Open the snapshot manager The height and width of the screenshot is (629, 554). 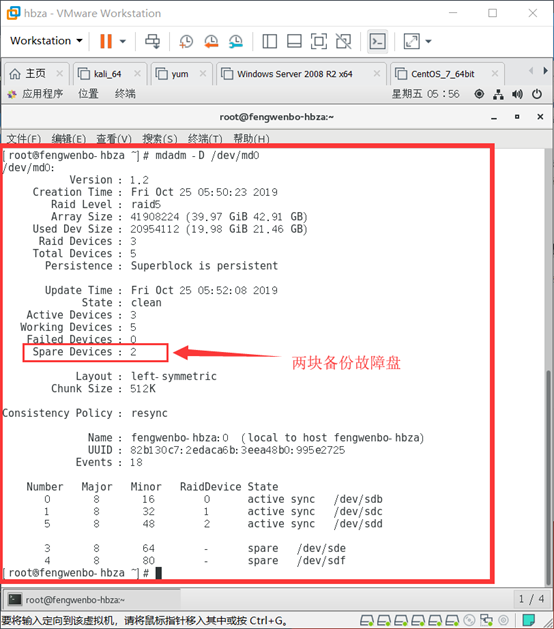(x=236, y=41)
